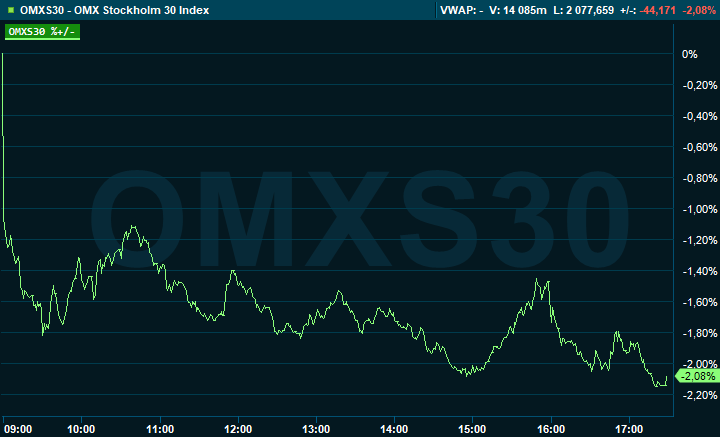The height and width of the screenshot is (437, 720).
Task: Click the '-0,80%' y-axis label
Action: click(x=700, y=178)
